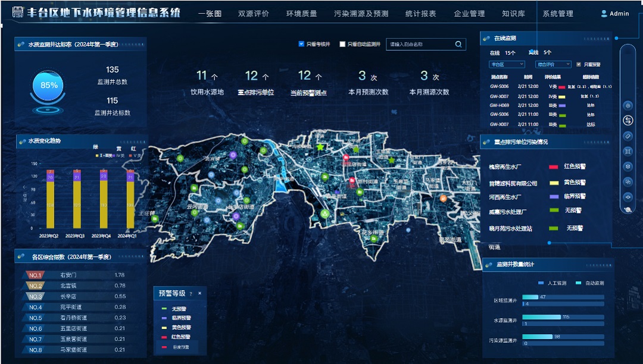
Task: Click the help question mark in 预警等级 legend
Action: tap(191, 294)
